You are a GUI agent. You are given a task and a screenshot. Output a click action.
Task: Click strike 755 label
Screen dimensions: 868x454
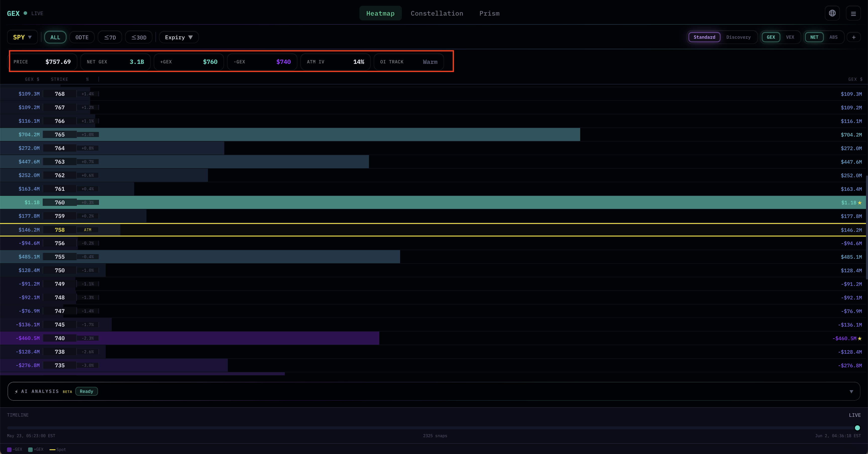[60, 257]
